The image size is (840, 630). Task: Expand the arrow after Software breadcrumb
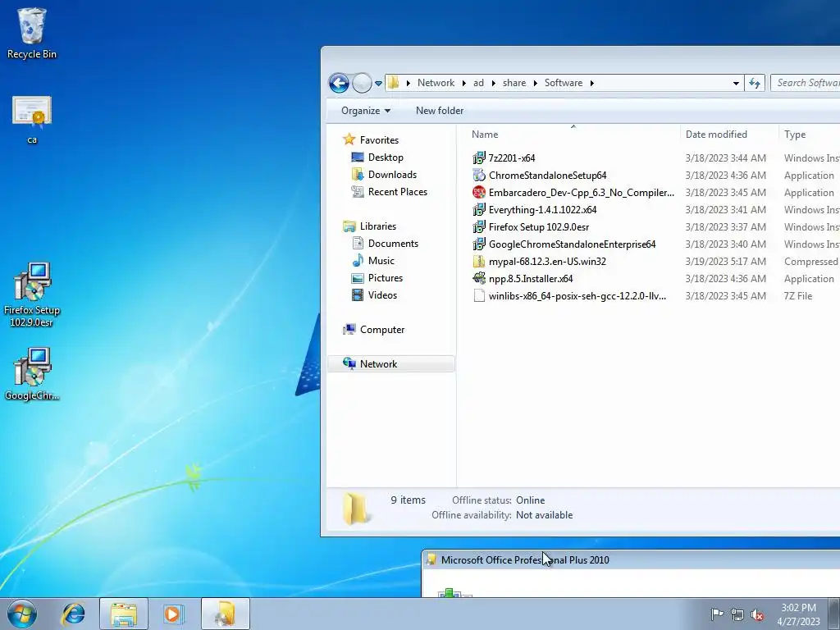pos(592,83)
